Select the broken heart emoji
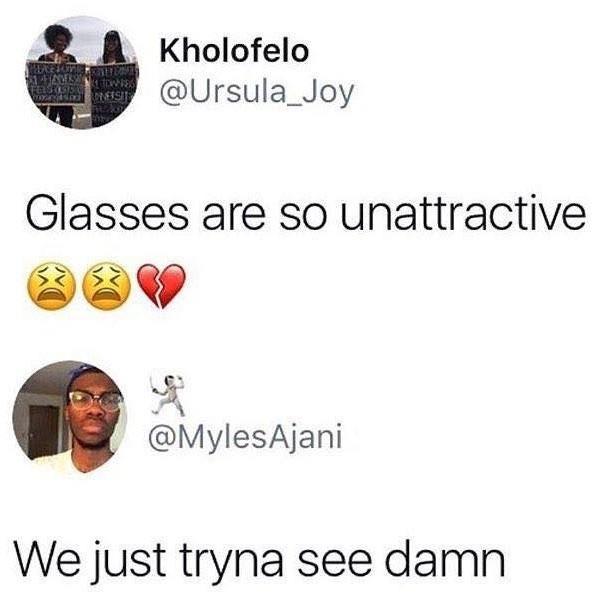 coord(161,286)
